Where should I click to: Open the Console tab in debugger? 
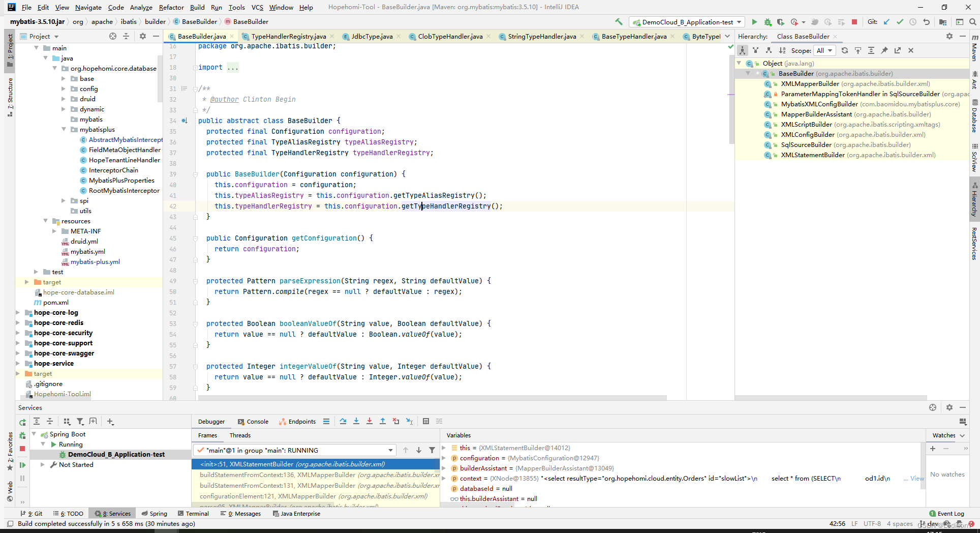pyautogui.click(x=253, y=422)
